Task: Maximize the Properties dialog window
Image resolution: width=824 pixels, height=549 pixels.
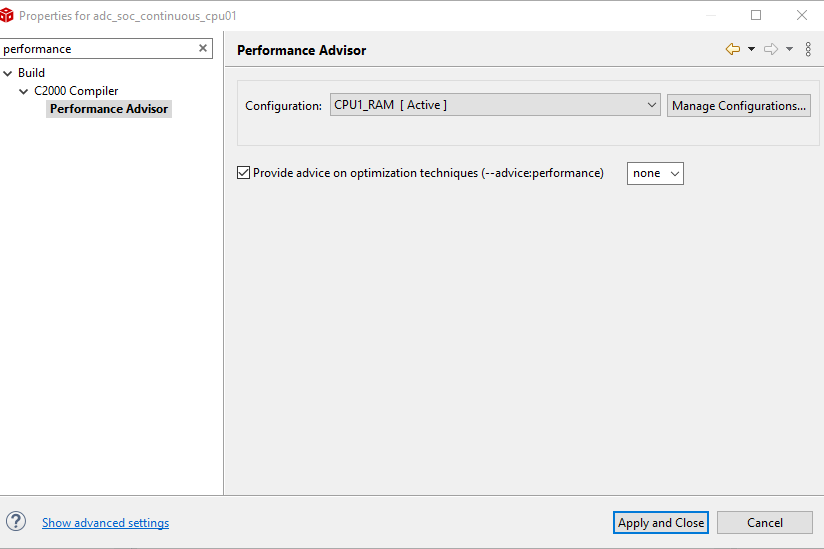Action: tap(756, 16)
